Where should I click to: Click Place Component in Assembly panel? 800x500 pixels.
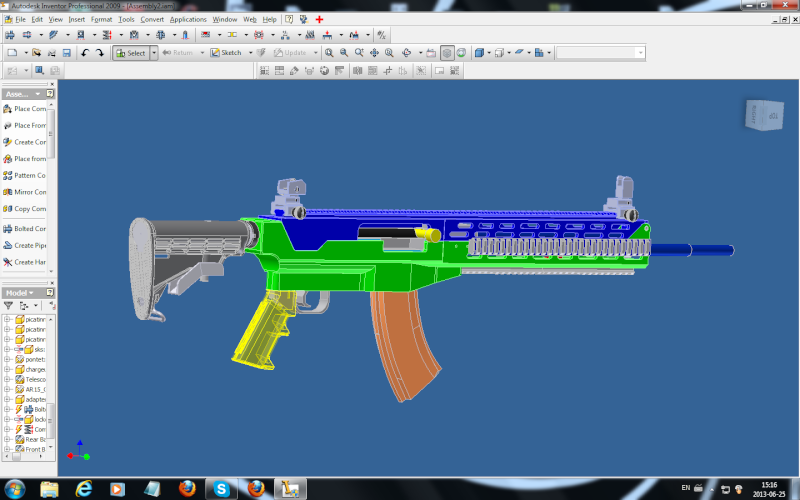coord(24,109)
